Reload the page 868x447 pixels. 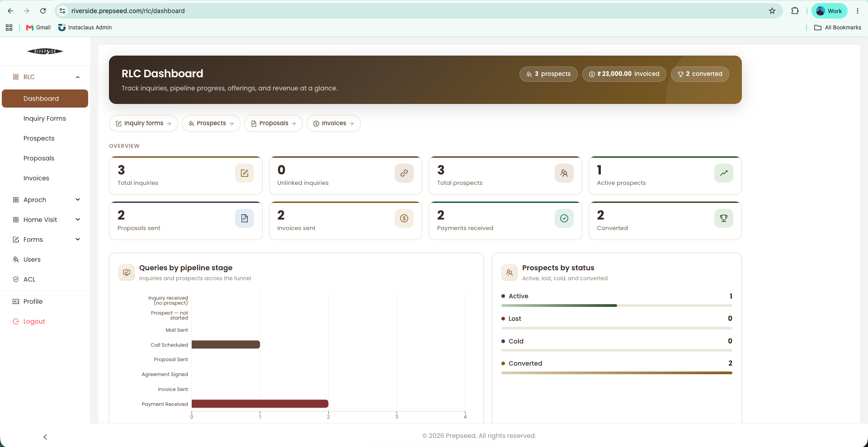(43, 11)
